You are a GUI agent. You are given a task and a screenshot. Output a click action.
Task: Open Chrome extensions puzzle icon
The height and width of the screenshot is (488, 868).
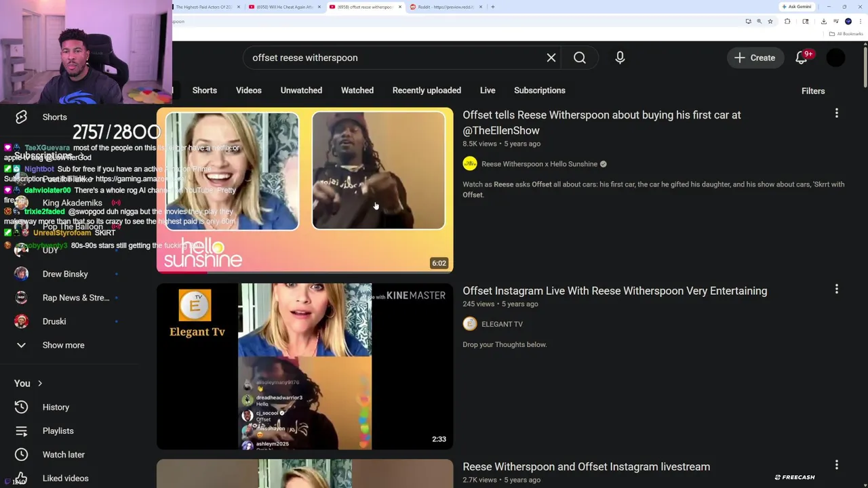[x=787, y=21]
